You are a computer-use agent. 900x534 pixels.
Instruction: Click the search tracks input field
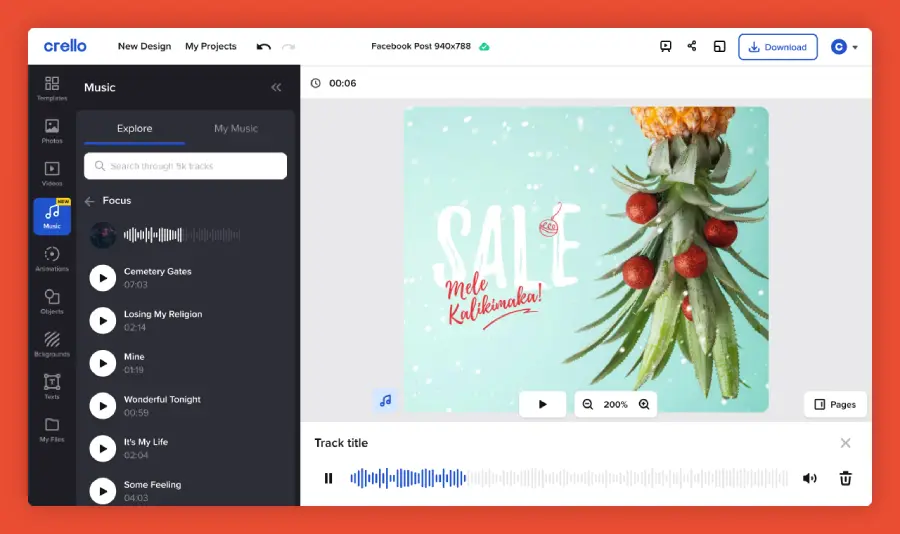point(185,166)
